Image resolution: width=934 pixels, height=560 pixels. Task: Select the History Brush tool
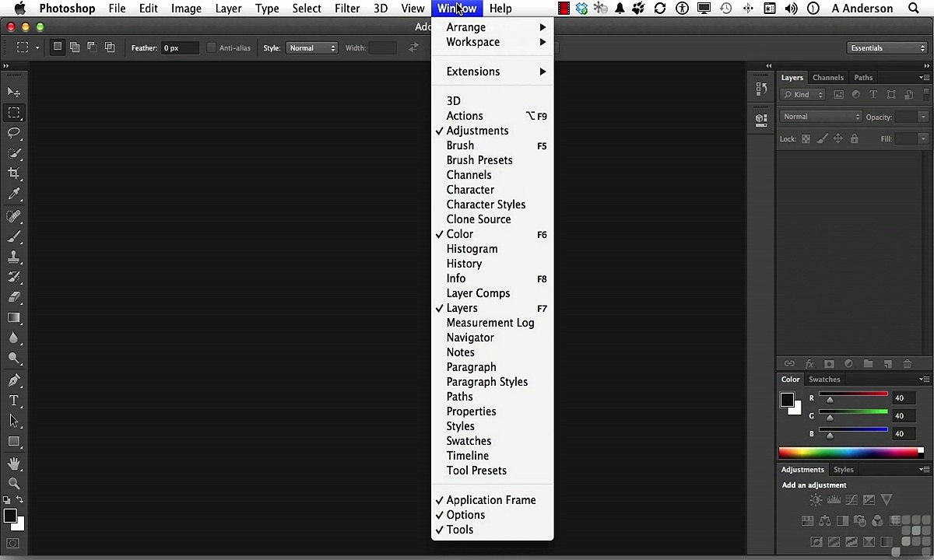(x=14, y=276)
